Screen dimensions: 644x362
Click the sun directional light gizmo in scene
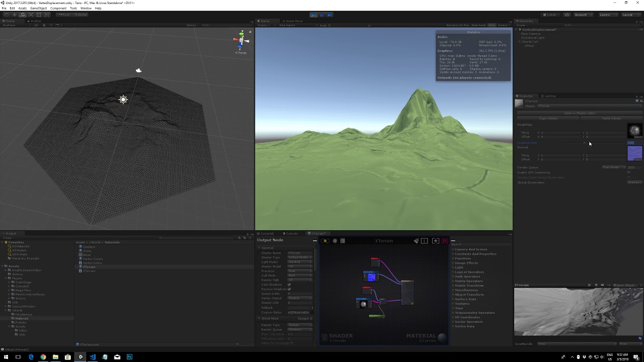[x=123, y=100]
